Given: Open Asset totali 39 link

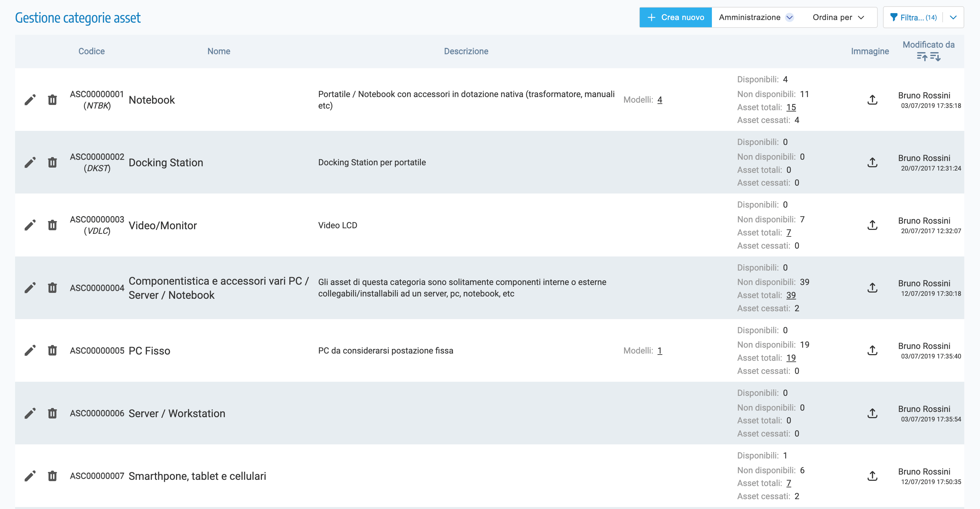Looking at the screenshot, I should coord(791,295).
